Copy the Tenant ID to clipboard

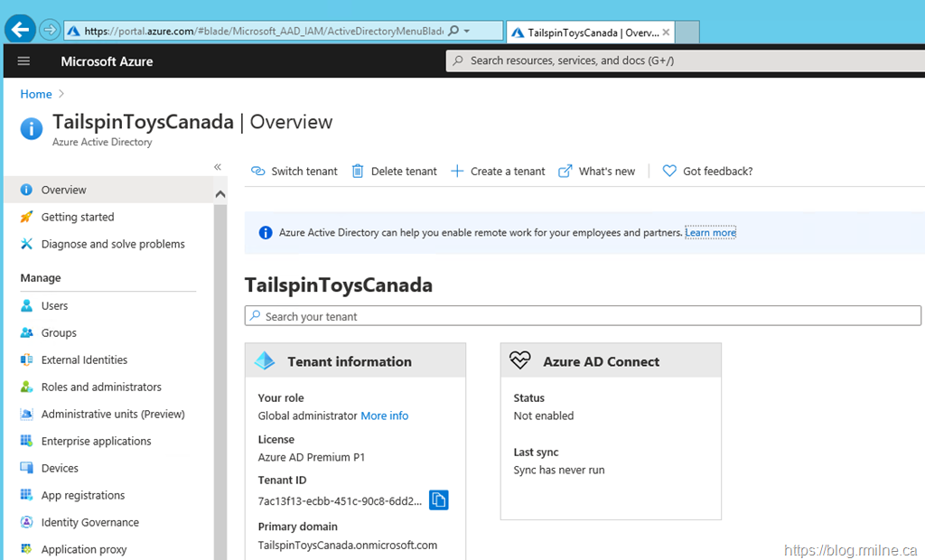(x=438, y=500)
